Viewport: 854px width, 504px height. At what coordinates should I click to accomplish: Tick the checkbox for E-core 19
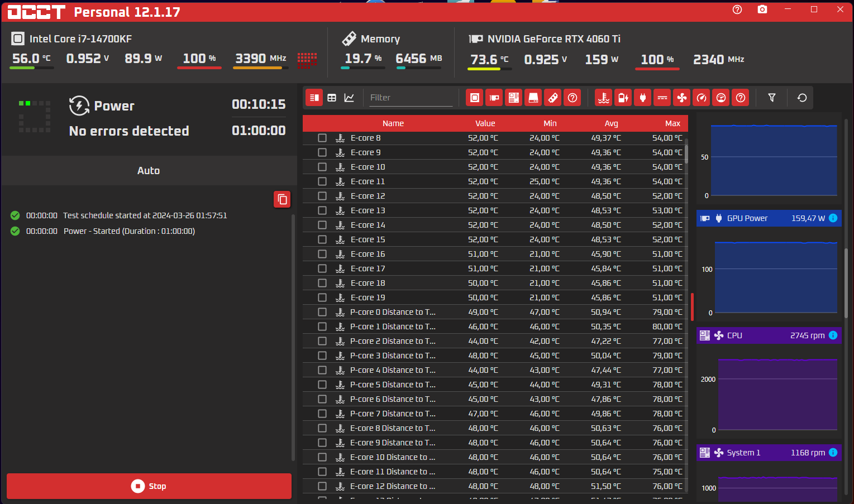322,297
